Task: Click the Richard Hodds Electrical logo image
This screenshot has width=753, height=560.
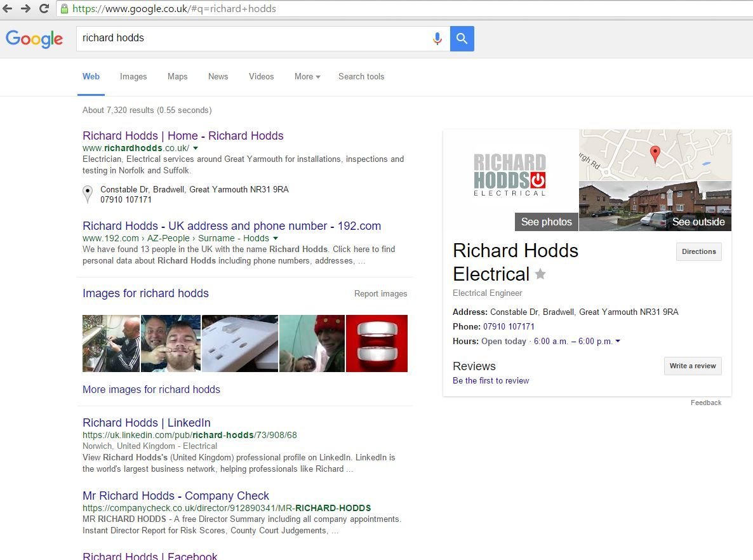Action: (510, 175)
